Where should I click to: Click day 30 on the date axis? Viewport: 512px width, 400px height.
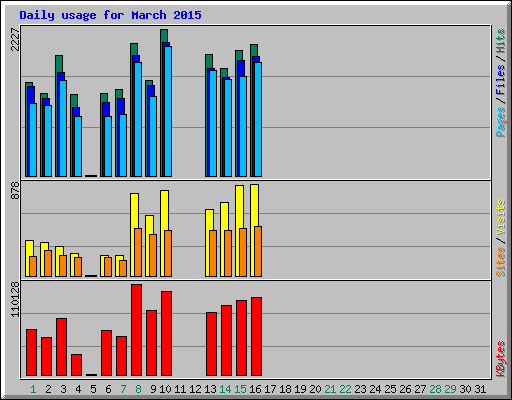coord(465,389)
